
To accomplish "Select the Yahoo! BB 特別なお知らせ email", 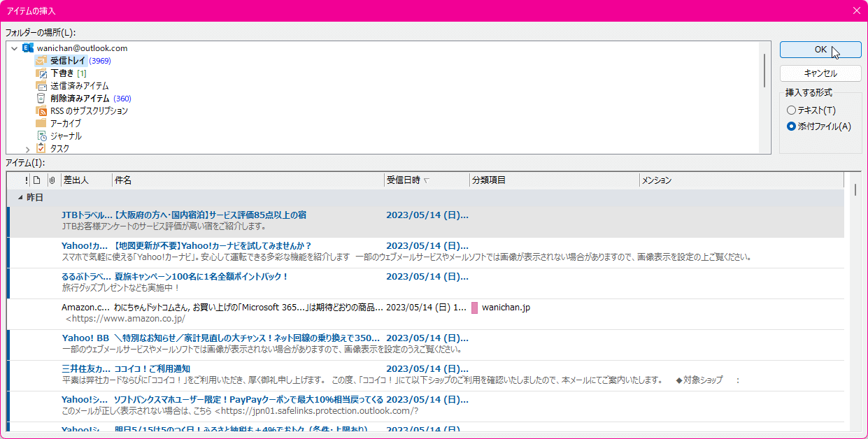I will [425, 345].
